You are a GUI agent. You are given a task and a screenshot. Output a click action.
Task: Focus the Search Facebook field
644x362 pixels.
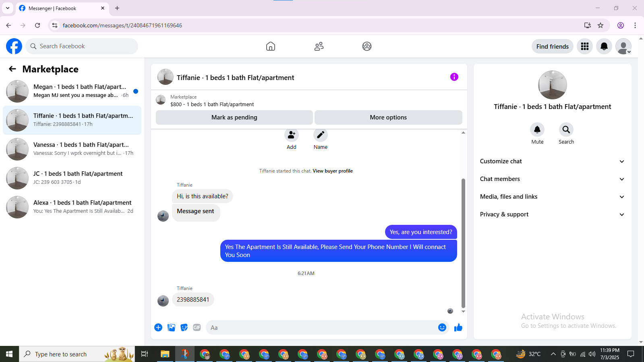82,46
